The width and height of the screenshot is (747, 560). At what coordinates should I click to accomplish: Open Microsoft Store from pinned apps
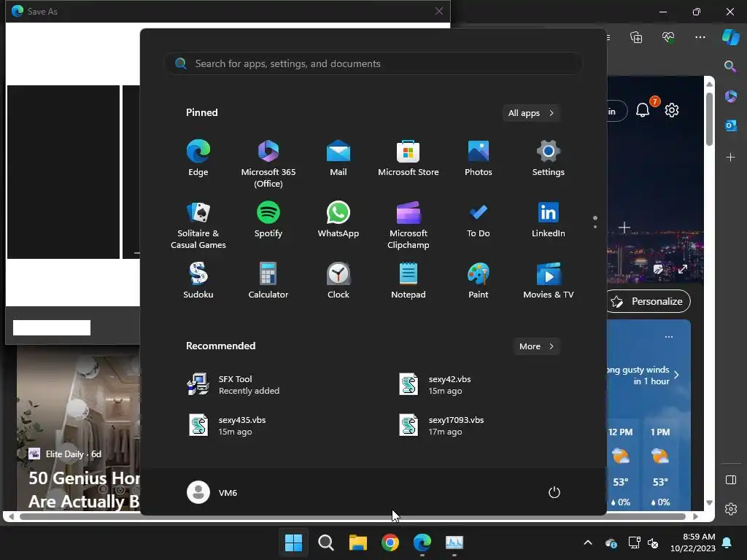coord(409,158)
